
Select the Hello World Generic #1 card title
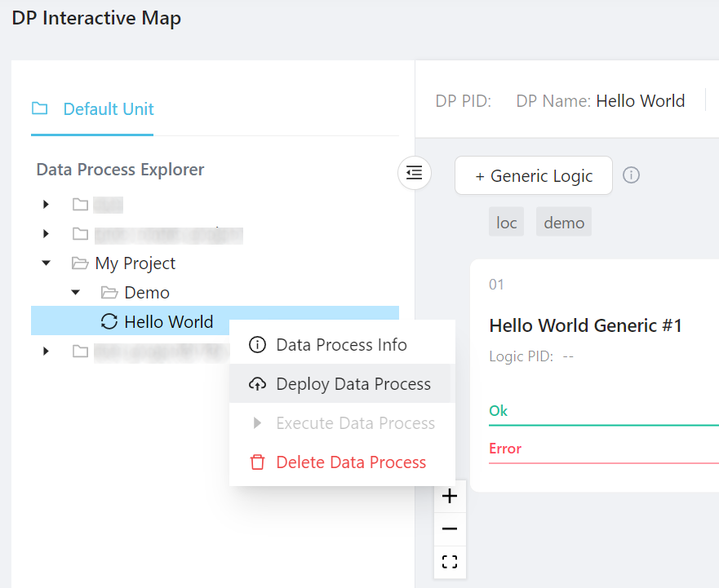click(x=585, y=326)
